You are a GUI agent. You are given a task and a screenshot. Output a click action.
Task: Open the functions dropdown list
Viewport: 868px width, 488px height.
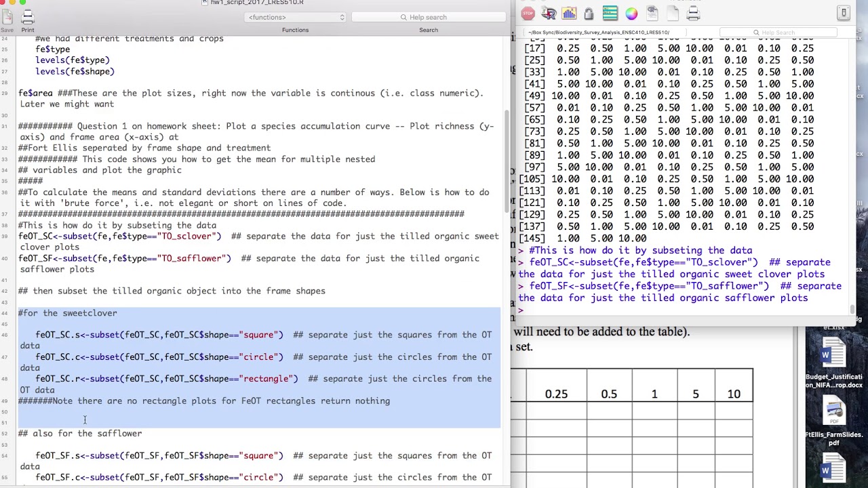point(296,17)
